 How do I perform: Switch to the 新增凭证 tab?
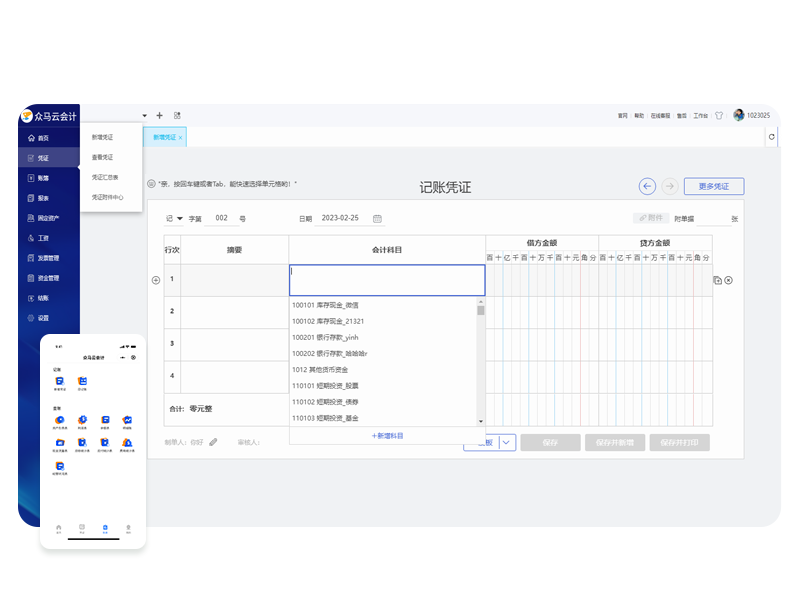click(x=164, y=137)
